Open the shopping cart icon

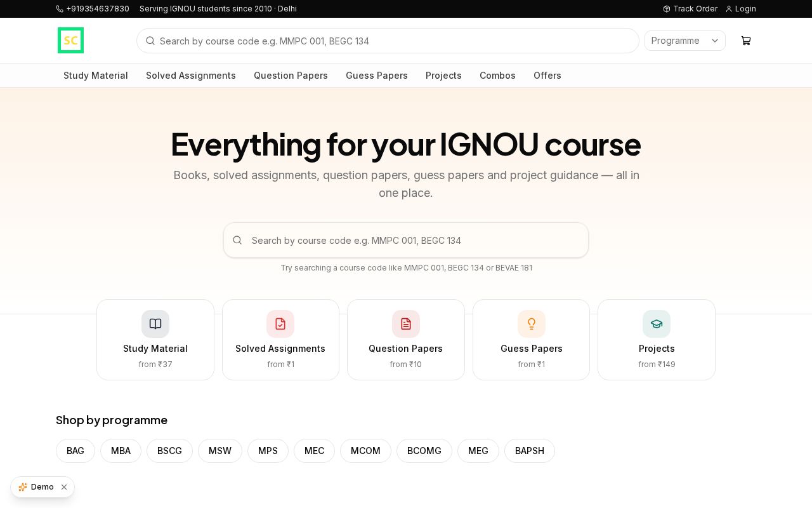coord(746,41)
